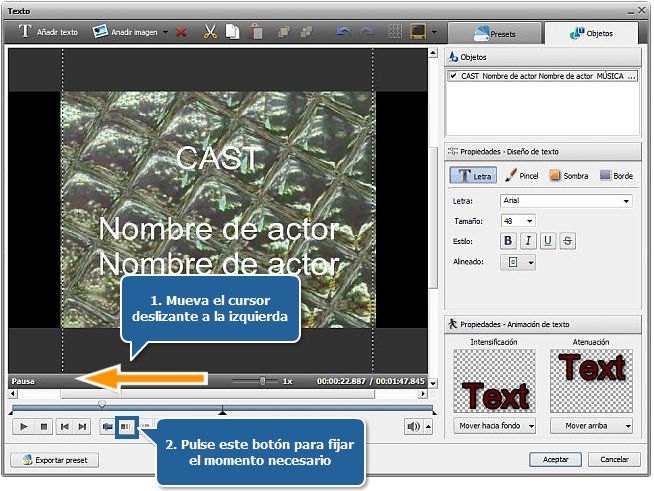Select the Pincel brush tab
654x491 pixels.
tap(522, 175)
